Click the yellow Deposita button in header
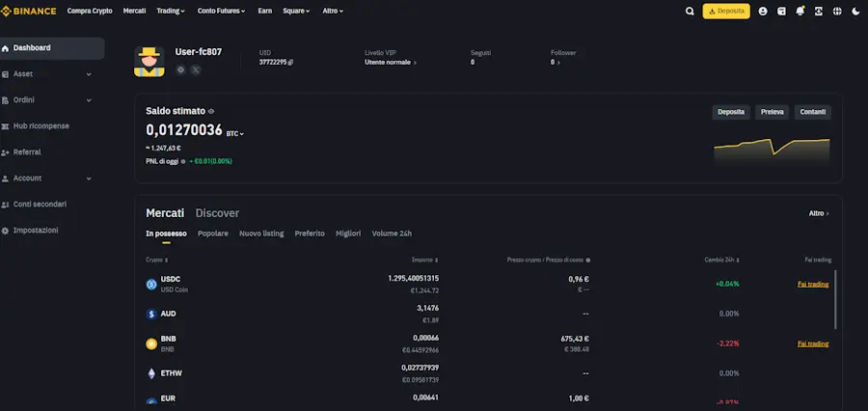Screen dimensions: 868x411 click(726, 12)
